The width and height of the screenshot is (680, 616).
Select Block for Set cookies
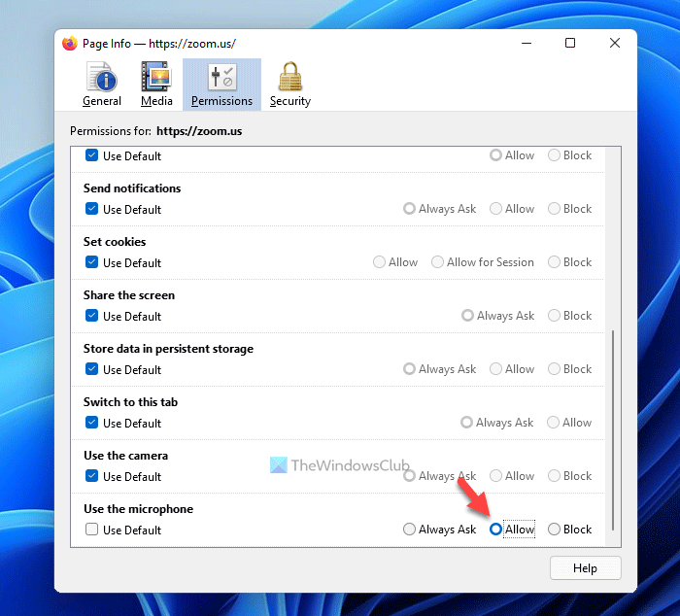click(x=554, y=262)
